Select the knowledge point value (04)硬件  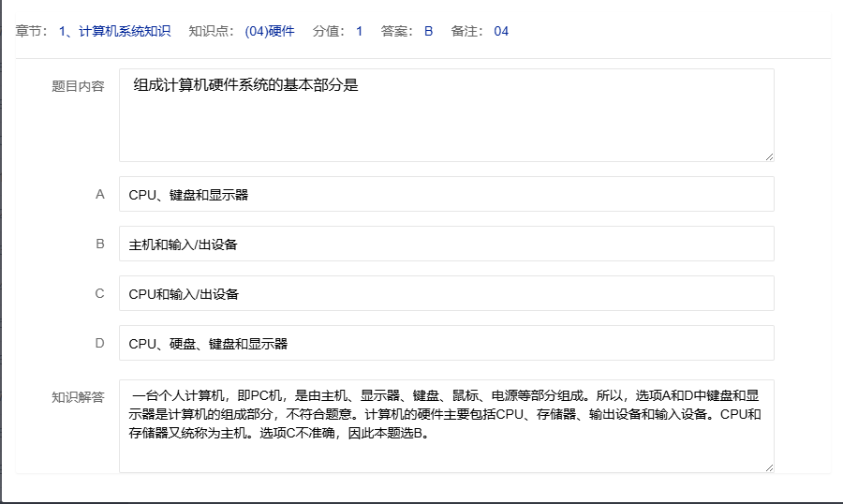[270, 31]
